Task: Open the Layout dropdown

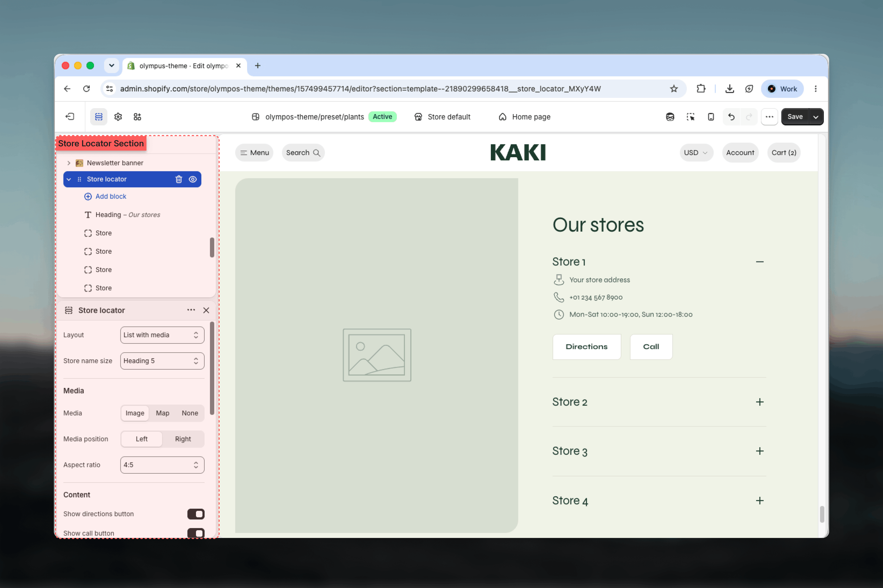Action: click(x=162, y=335)
